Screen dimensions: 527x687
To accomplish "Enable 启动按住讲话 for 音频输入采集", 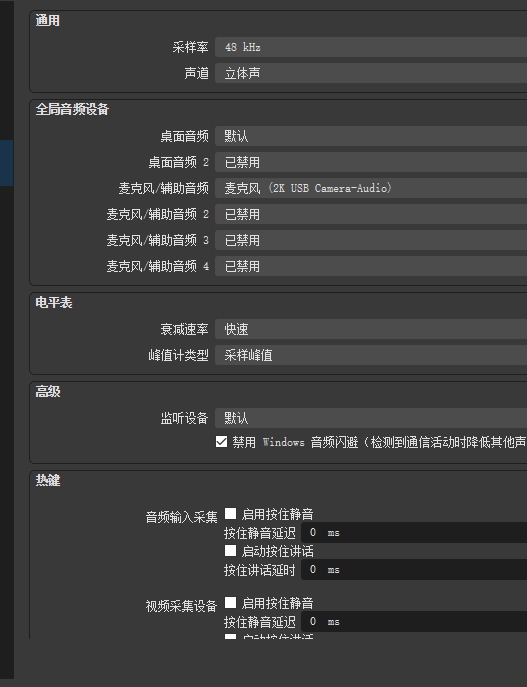I will (230, 551).
